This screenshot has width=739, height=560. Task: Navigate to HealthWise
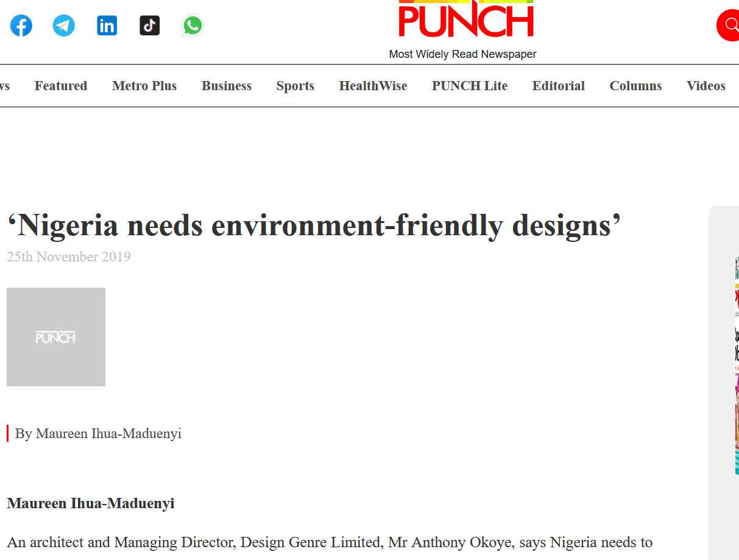tap(373, 86)
